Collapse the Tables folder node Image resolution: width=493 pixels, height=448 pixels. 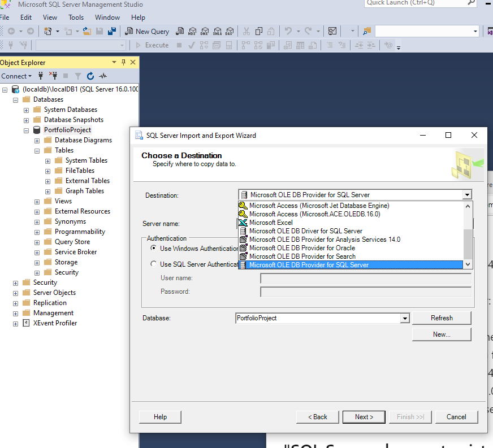tap(37, 151)
